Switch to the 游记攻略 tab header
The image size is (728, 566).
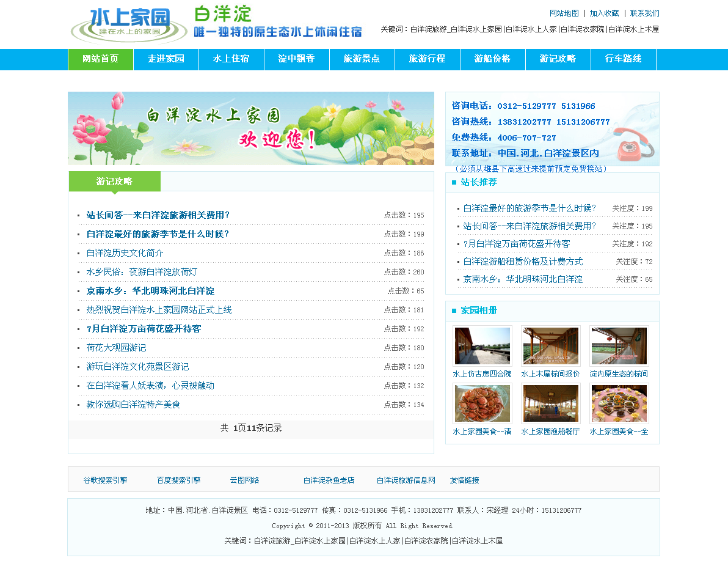pos(114,182)
